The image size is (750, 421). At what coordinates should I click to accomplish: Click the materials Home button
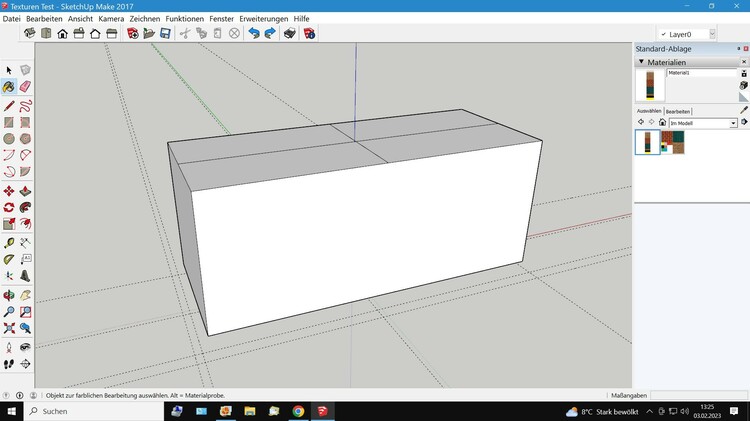662,123
